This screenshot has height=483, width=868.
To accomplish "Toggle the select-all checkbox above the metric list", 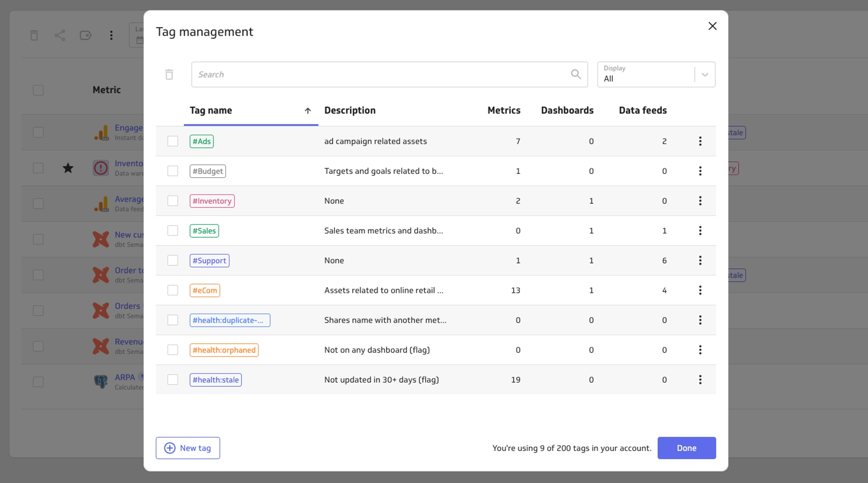I will (38, 90).
